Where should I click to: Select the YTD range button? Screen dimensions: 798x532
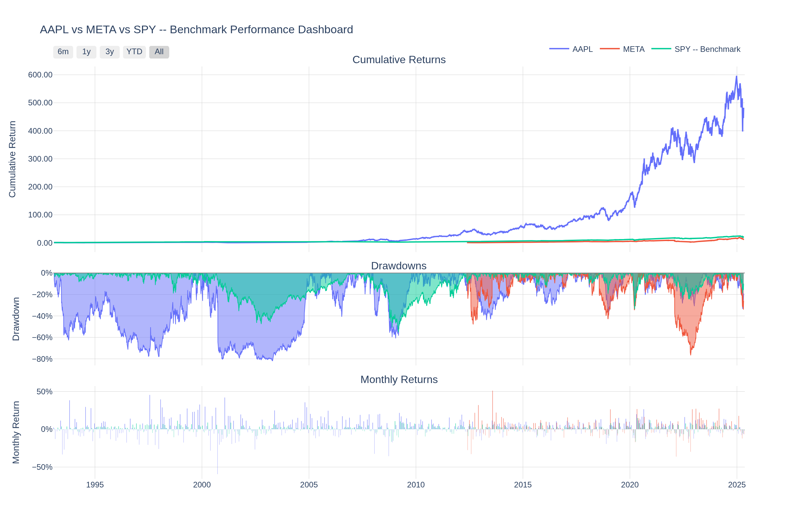[134, 52]
